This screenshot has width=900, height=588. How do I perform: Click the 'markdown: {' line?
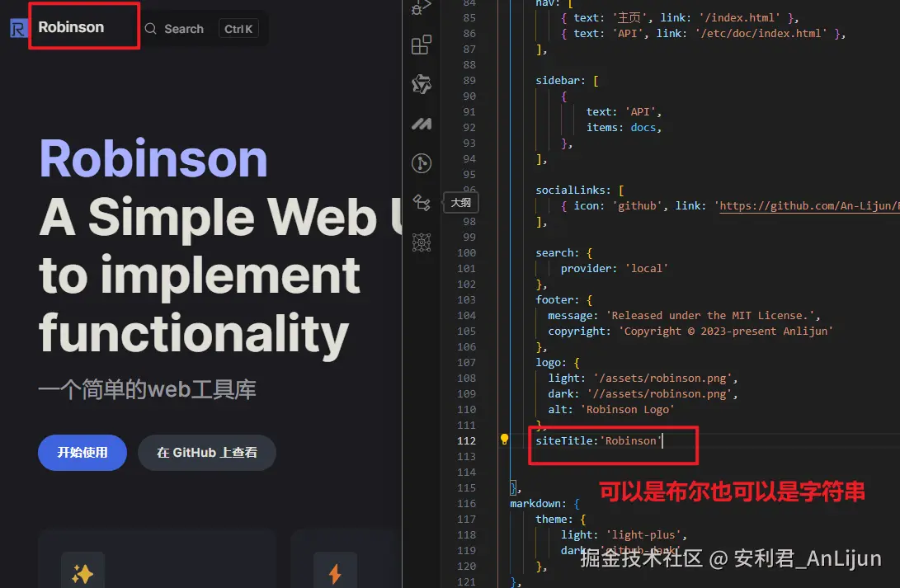coord(544,503)
